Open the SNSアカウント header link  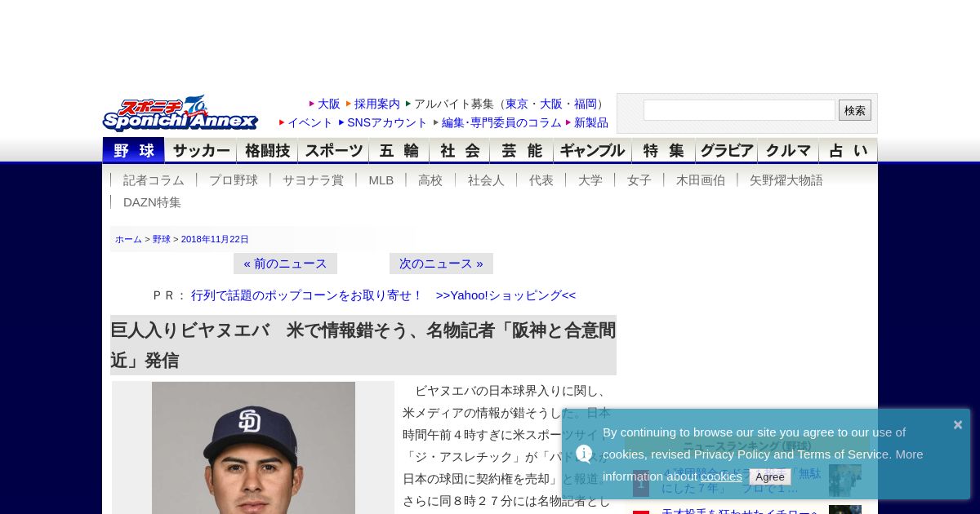click(387, 122)
